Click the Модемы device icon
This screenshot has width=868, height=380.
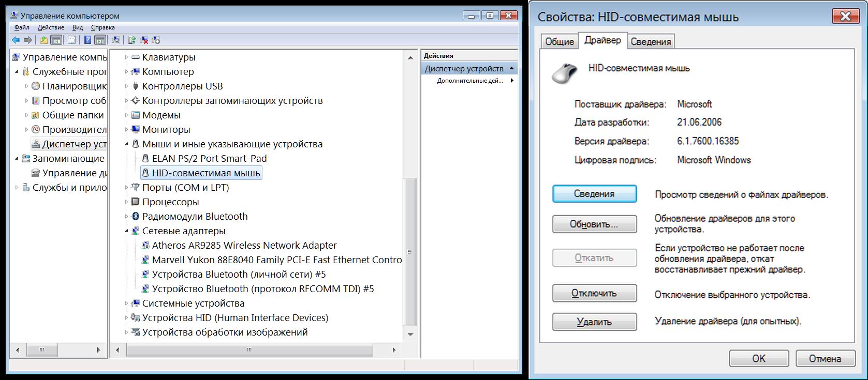136,115
